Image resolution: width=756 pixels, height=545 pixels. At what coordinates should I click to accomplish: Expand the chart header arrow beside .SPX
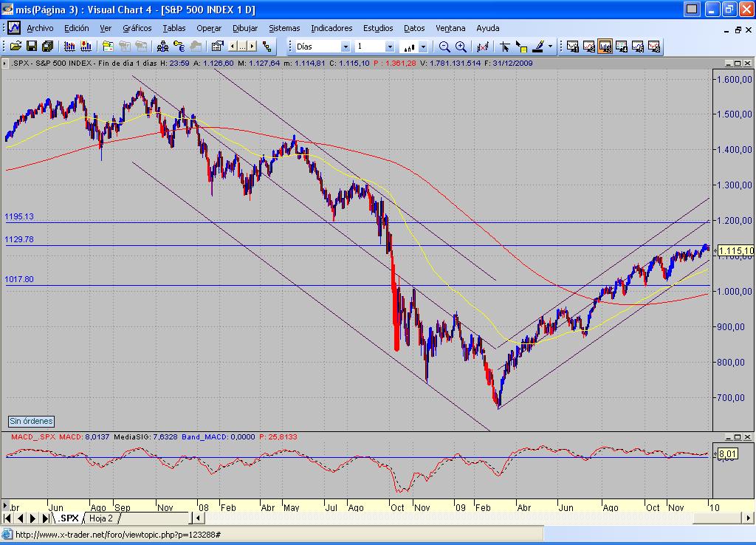[5, 64]
